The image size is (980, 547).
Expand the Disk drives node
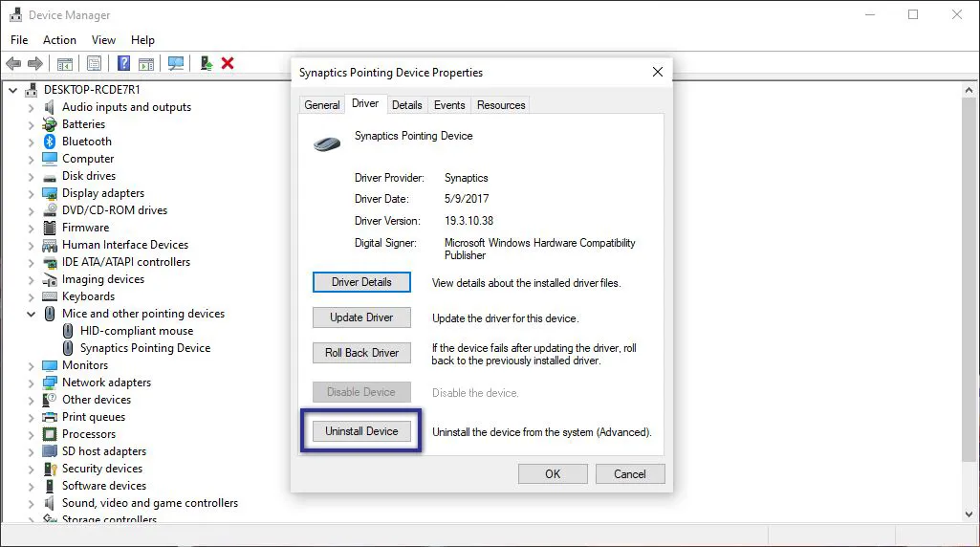tap(31, 176)
